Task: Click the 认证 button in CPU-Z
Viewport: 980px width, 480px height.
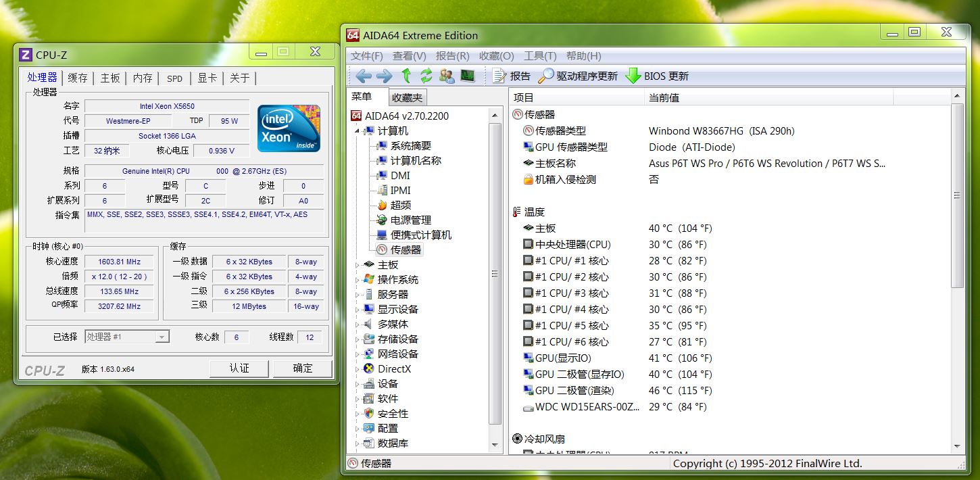Action: 239,368
